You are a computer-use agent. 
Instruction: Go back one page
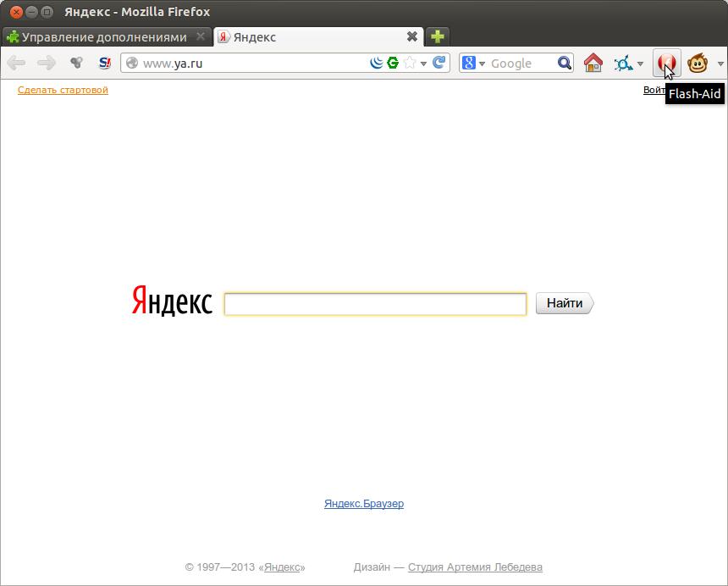click(16, 63)
